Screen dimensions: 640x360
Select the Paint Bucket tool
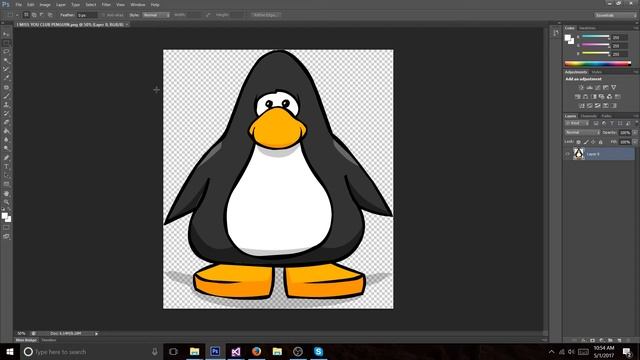pos(6,131)
